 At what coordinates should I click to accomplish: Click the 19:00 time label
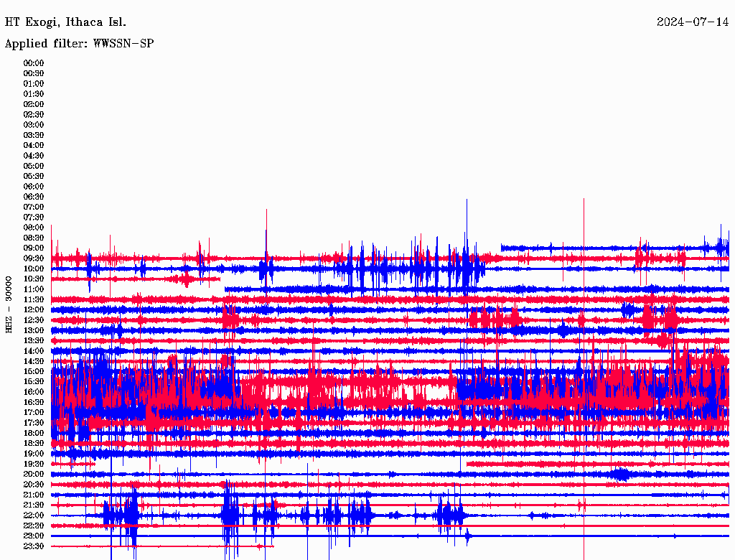pos(34,454)
